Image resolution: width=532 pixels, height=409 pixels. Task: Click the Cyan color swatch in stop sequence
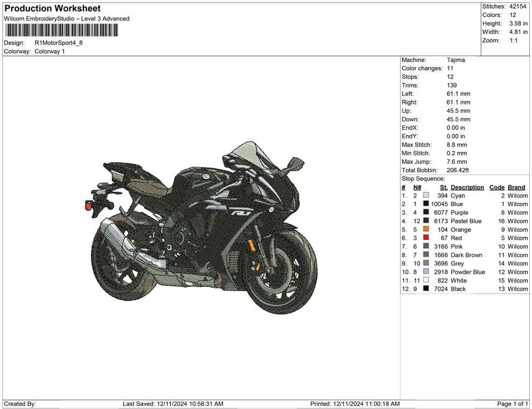click(x=426, y=195)
